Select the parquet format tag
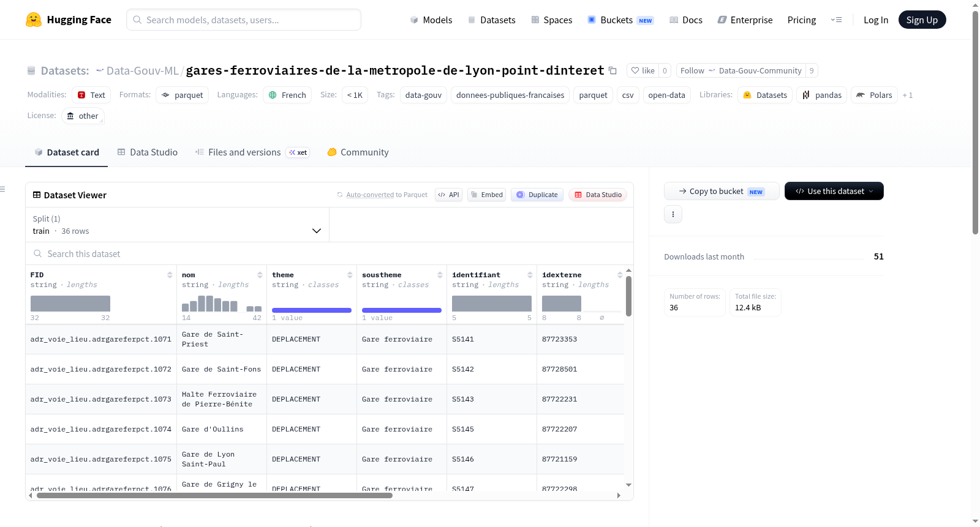The width and height of the screenshot is (980, 527). 182,95
